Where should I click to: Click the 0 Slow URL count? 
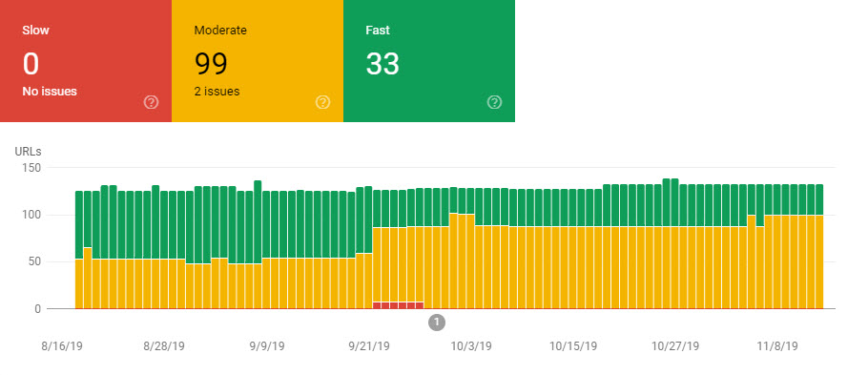tap(31, 64)
